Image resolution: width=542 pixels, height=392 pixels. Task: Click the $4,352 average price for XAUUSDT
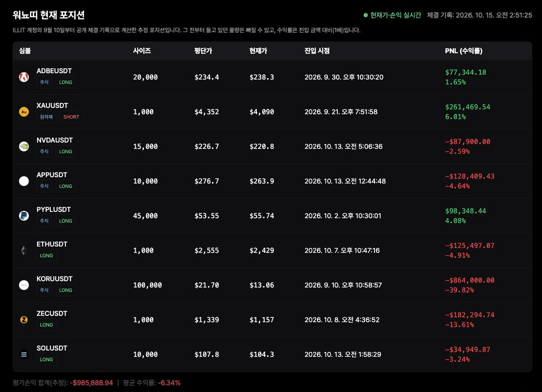(207, 112)
